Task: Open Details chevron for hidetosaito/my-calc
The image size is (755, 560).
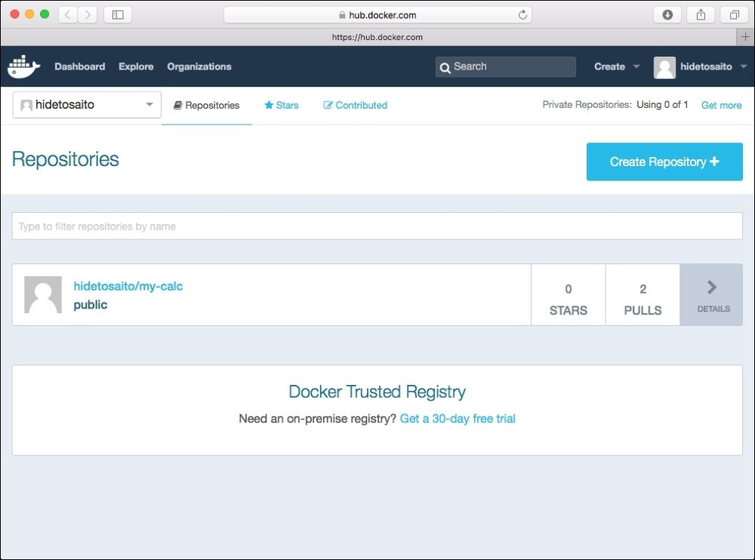Action: pyautogui.click(x=711, y=294)
